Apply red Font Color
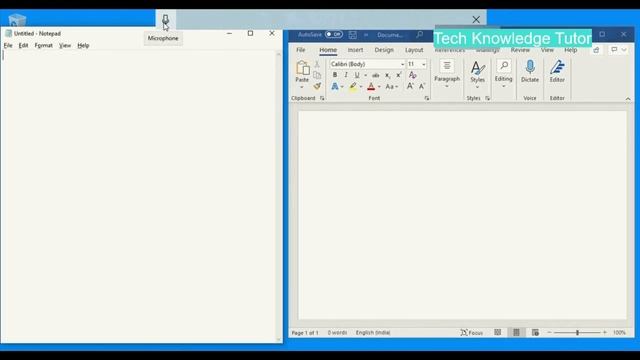The width and height of the screenshot is (640, 360). coord(371,87)
